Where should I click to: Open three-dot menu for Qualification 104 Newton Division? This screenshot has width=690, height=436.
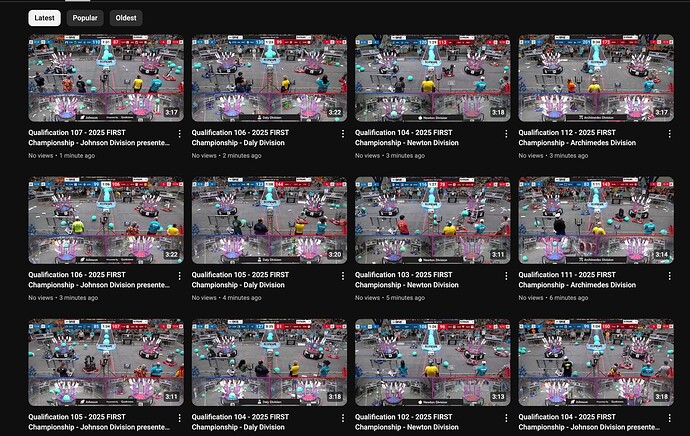(506, 134)
